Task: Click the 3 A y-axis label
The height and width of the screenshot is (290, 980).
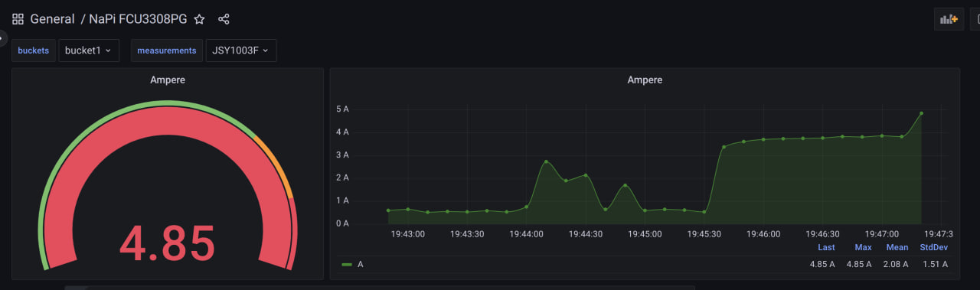Action: 342,155
